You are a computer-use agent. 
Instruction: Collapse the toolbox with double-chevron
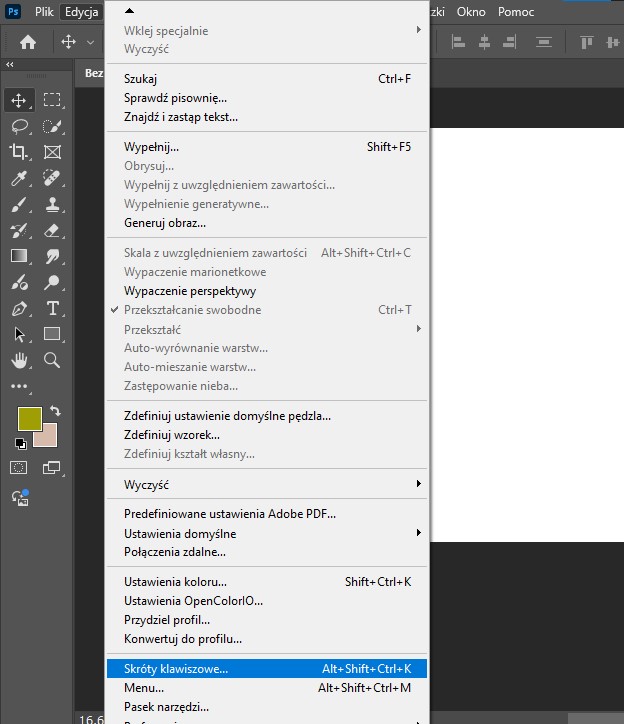pyautogui.click(x=10, y=65)
